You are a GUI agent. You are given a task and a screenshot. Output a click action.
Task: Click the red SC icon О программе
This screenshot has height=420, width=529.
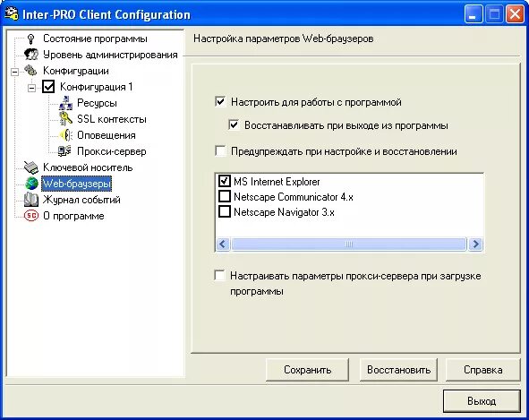pos(31,216)
